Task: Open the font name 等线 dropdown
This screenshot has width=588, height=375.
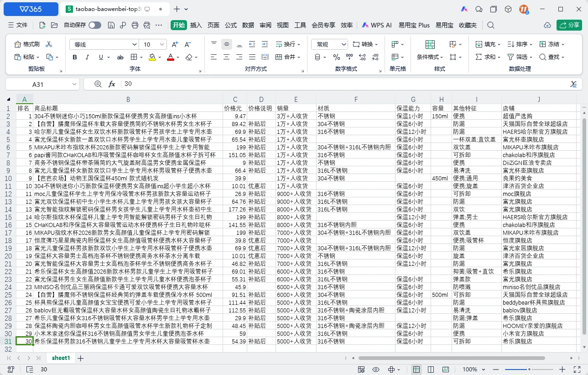Action: click(x=134, y=44)
